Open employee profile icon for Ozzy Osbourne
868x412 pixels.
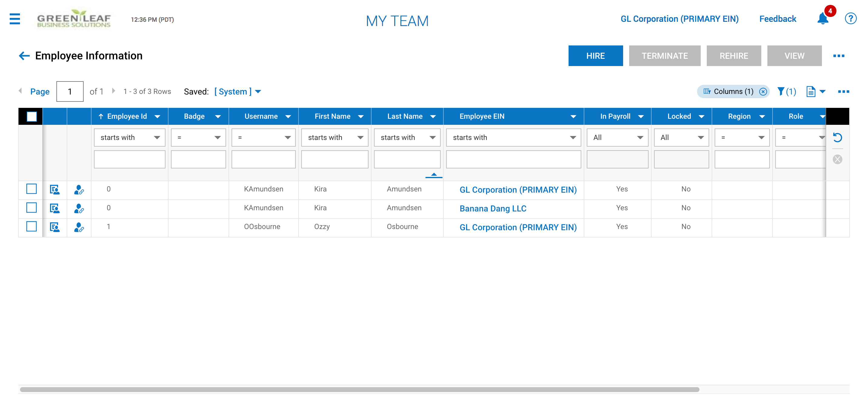(55, 227)
